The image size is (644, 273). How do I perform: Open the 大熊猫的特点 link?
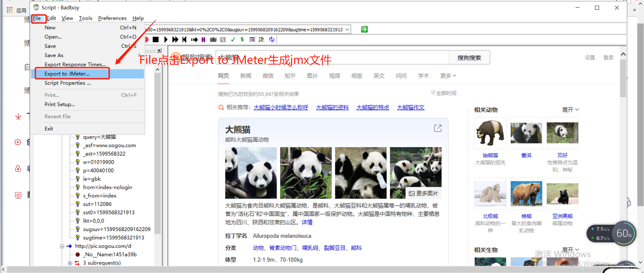pyautogui.click(x=373, y=107)
